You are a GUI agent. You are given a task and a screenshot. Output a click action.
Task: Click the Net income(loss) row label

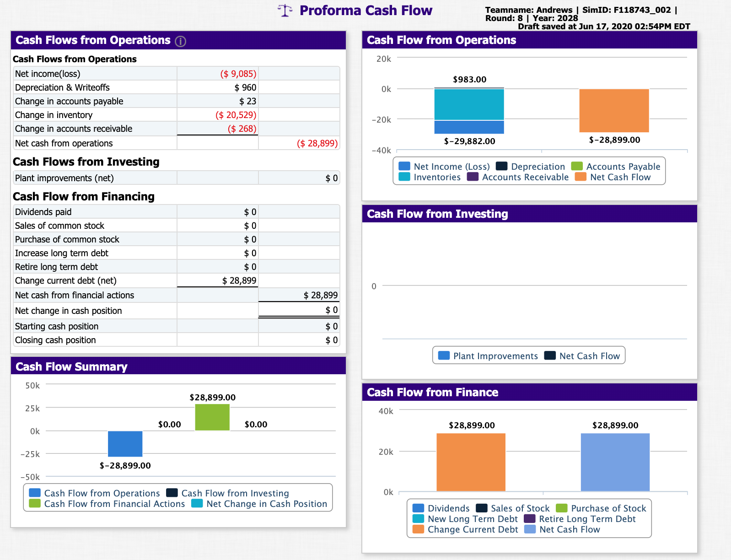pyautogui.click(x=48, y=74)
